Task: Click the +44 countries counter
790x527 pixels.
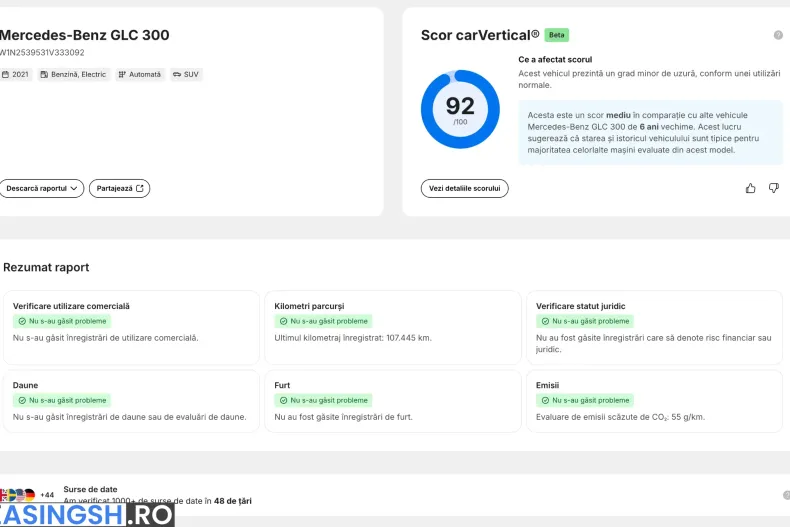Action: pyautogui.click(x=47, y=495)
